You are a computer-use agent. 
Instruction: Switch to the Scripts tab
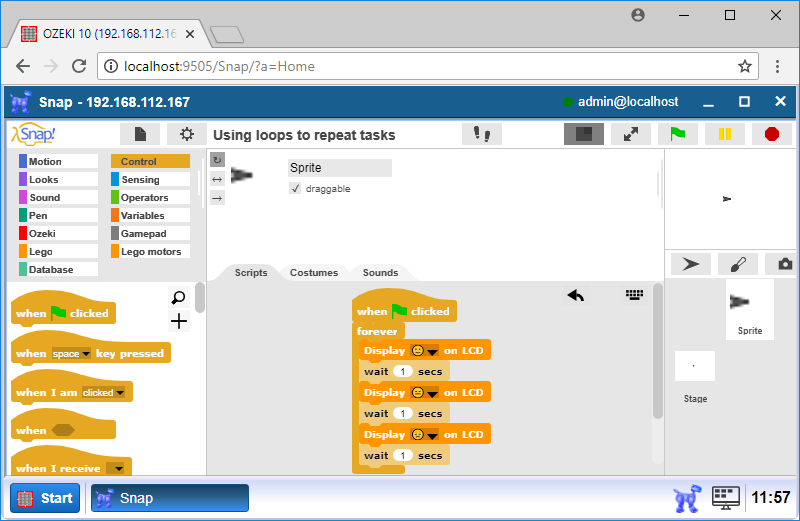tap(251, 272)
